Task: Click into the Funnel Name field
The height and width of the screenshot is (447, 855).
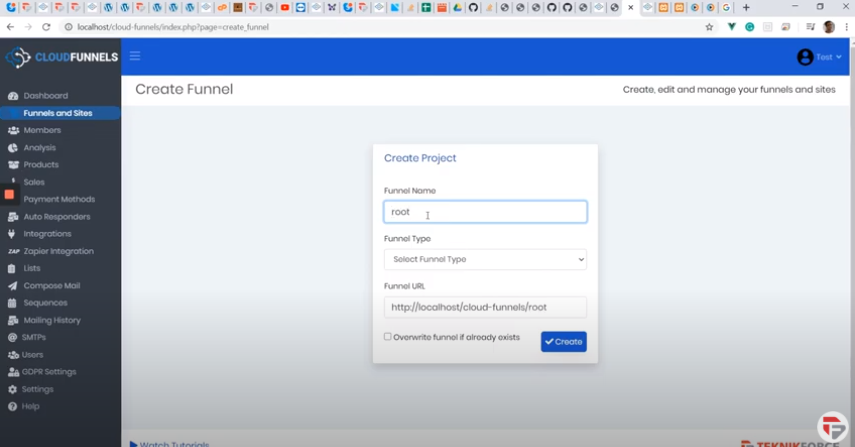Action: coord(485,212)
